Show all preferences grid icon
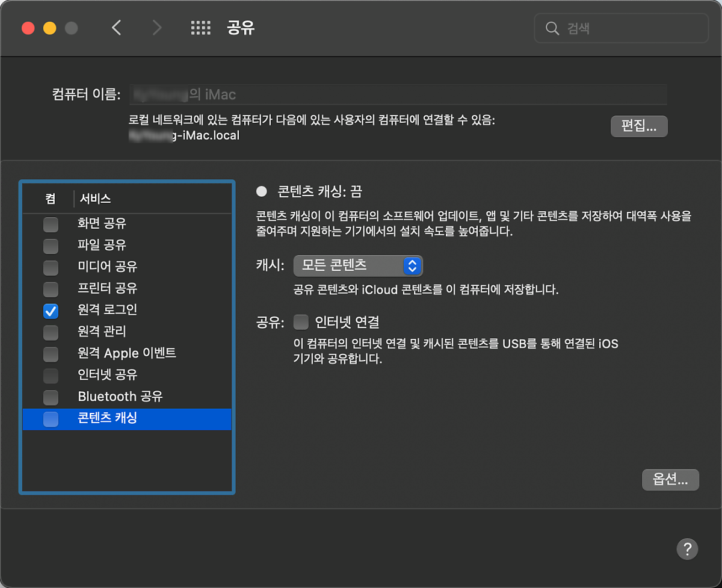Viewport: 722px width, 588px height. 200,28
